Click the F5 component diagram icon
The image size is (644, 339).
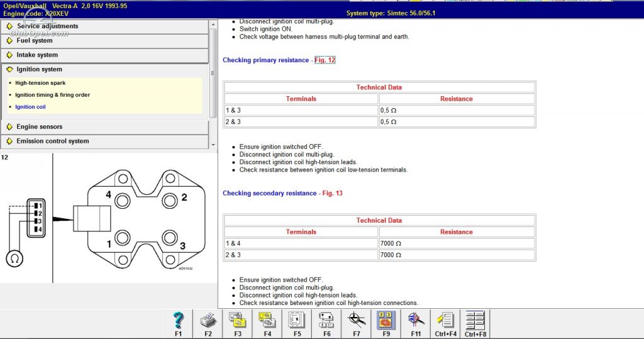[297, 323]
